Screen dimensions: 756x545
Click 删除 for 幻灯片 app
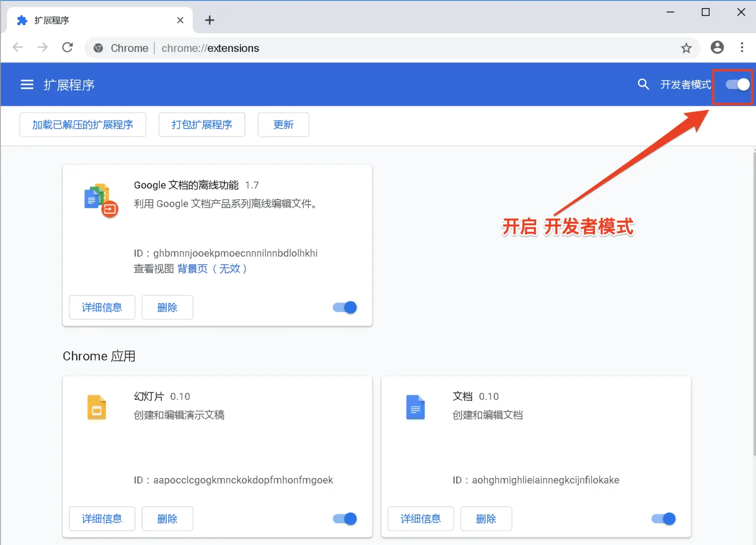(x=167, y=519)
